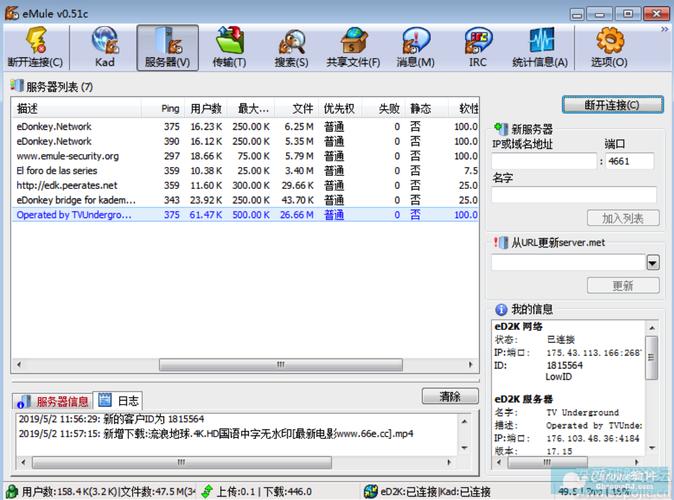Sort by Ping column header
This screenshot has height=500, width=674.
pos(163,108)
